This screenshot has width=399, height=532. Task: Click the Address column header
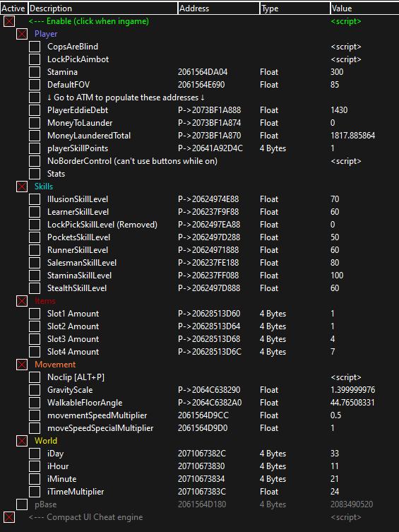[218, 8]
